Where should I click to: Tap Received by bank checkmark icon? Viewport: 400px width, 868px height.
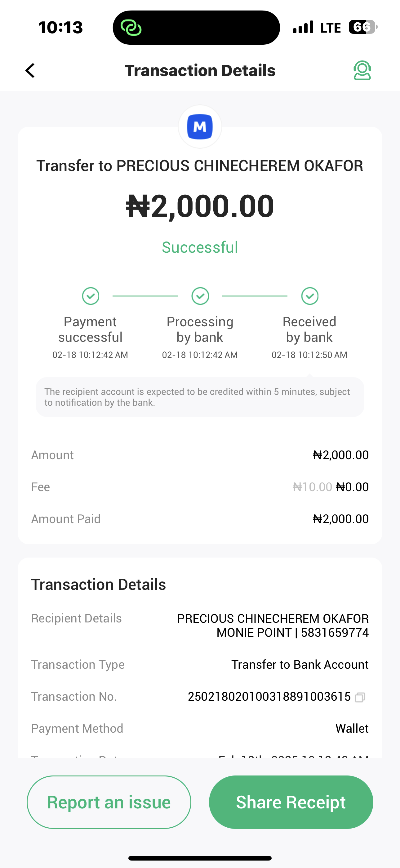point(310,296)
